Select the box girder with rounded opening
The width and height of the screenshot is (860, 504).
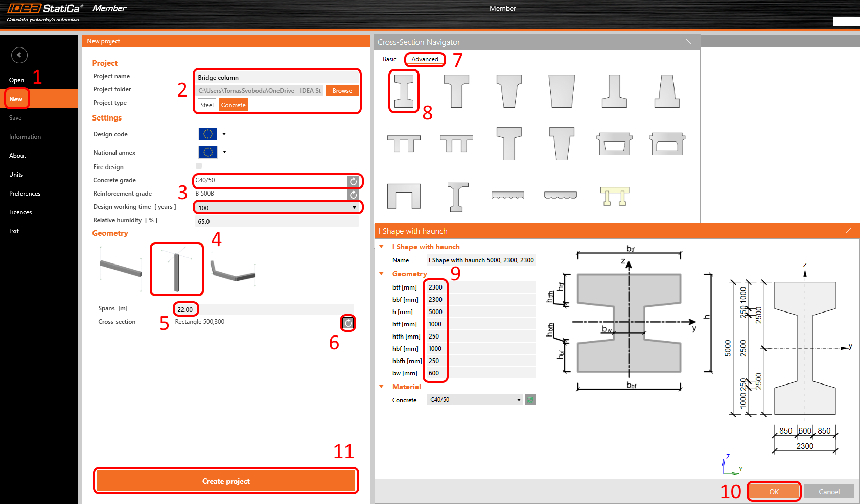click(x=667, y=143)
